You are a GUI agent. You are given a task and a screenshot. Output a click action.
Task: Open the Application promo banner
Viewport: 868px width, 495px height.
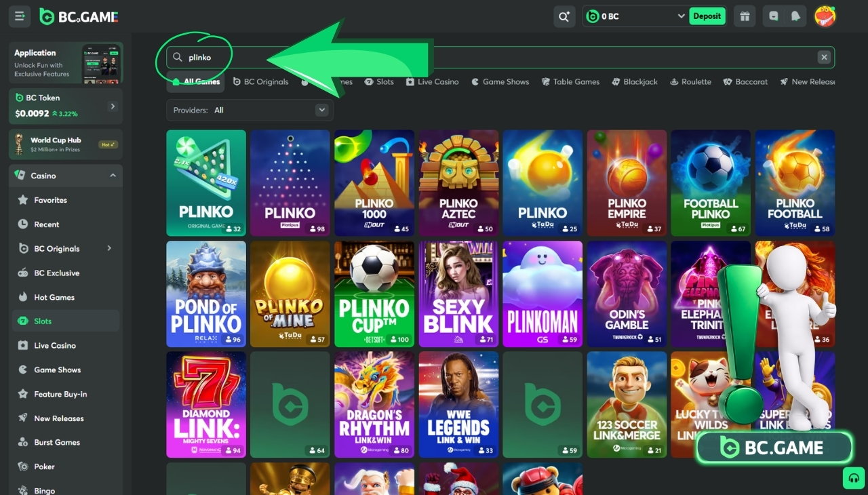pos(66,64)
